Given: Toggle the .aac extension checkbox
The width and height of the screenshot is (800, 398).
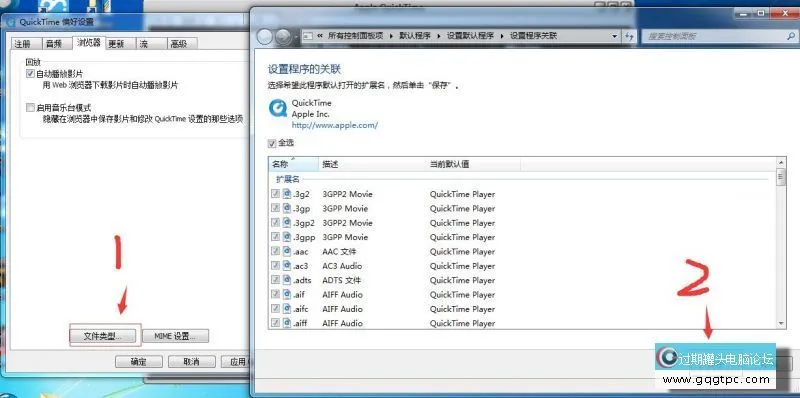Looking at the screenshot, I should pyautogui.click(x=275, y=251).
